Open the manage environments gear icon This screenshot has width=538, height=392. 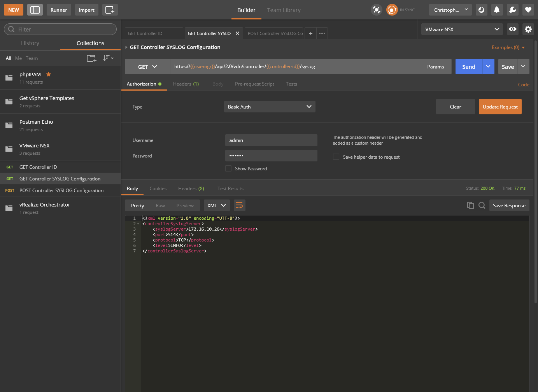click(x=528, y=29)
